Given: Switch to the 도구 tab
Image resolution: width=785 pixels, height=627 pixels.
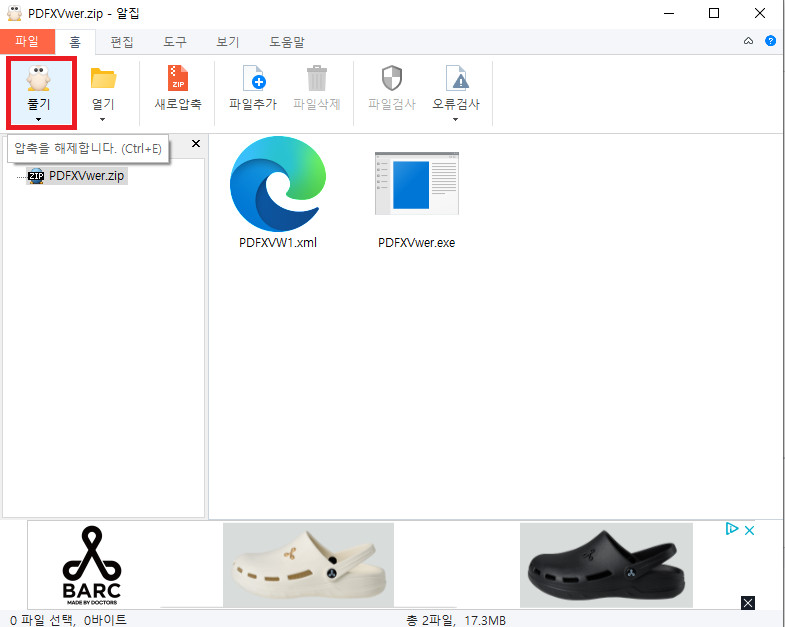Looking at the screenshot, I should click(x=175, y=42).
